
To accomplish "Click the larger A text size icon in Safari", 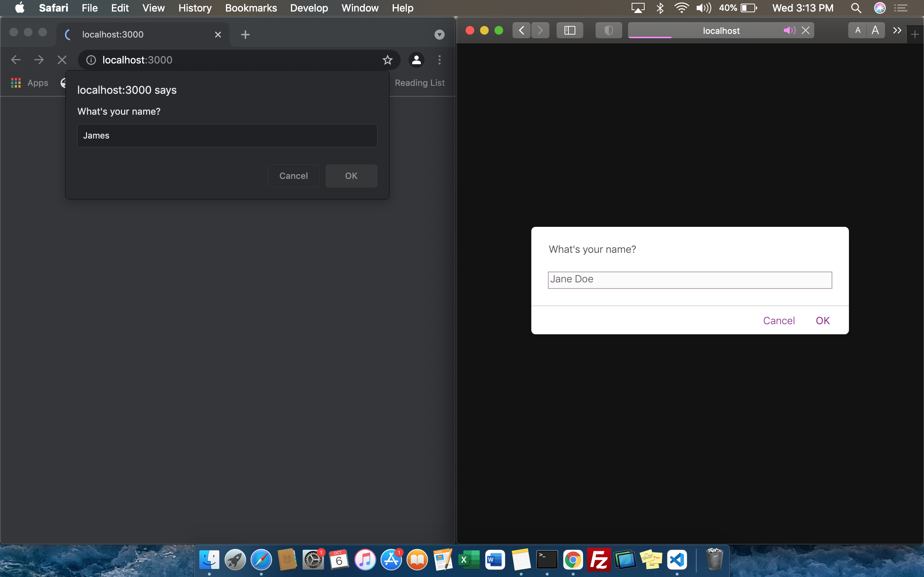I will coord(875,30).
